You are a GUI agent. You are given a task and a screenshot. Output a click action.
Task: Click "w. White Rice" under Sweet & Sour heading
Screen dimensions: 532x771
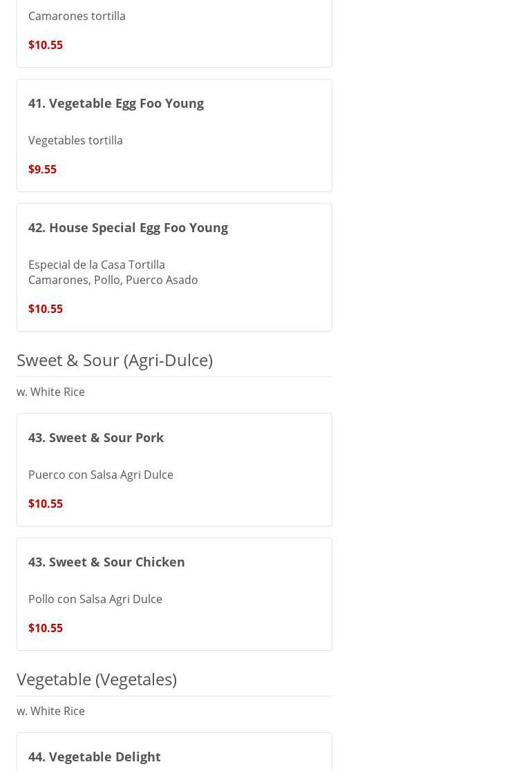[50, 392]
